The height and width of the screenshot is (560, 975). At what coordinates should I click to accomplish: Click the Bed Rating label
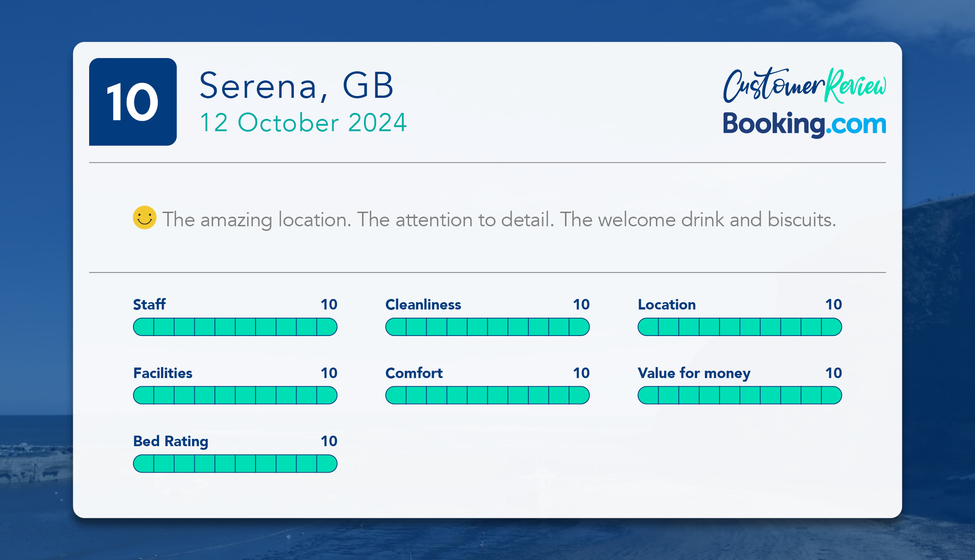click(171, 441)
